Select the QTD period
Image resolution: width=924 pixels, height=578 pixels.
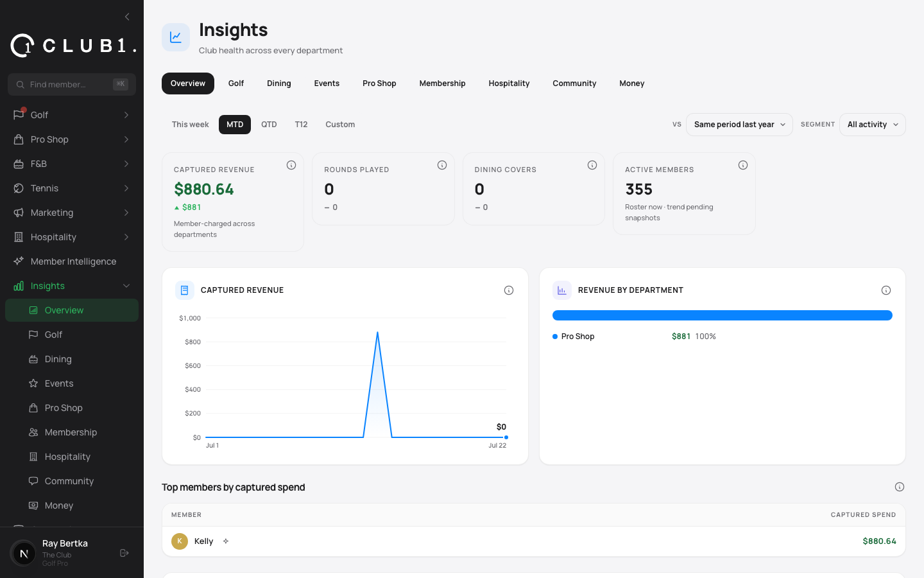(269, 125)
